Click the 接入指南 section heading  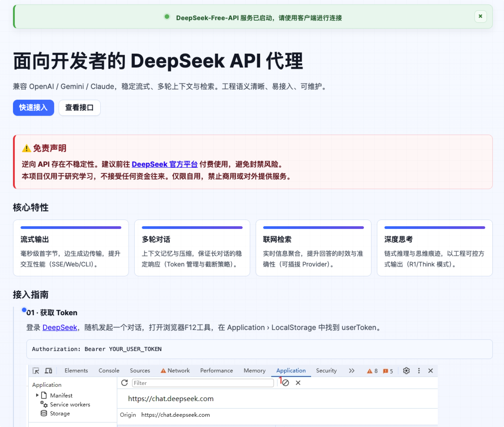point(30,294)
